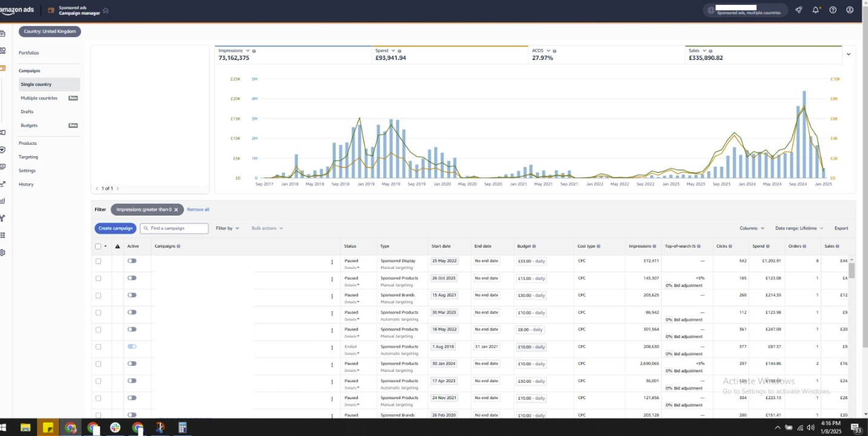The height and width of the screenshot is (436, 868).
Task: Click the Create campaign button
Action: (115, 228)
